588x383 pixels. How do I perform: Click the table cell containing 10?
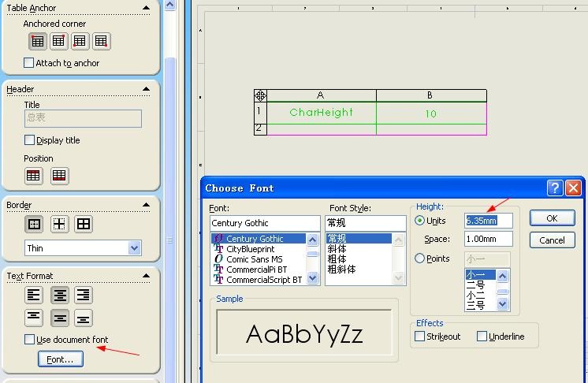tap(431, 113)
